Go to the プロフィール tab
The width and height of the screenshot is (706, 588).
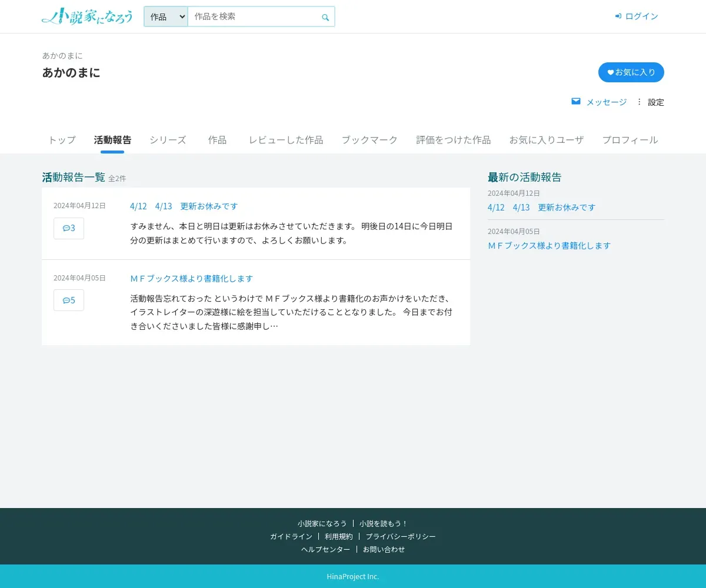(630, 140)
